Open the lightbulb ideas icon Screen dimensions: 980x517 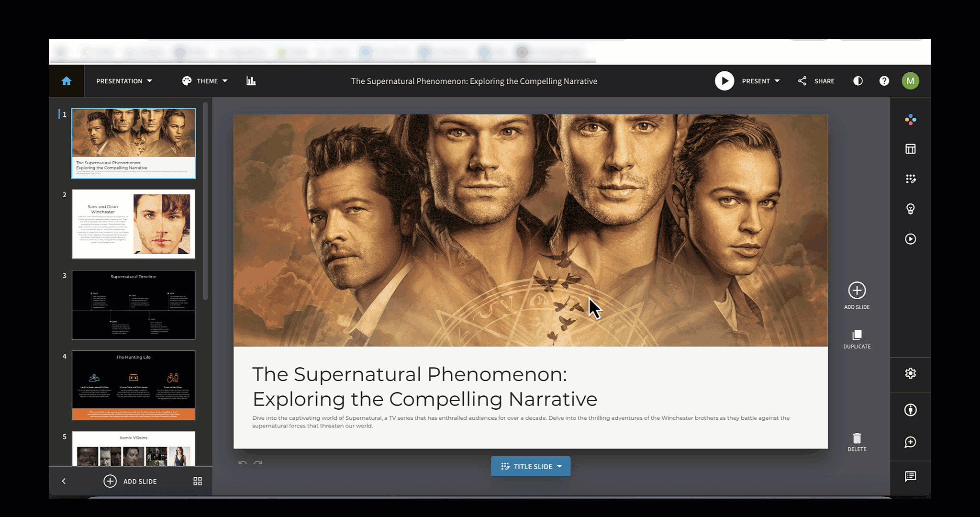[911, 209]
